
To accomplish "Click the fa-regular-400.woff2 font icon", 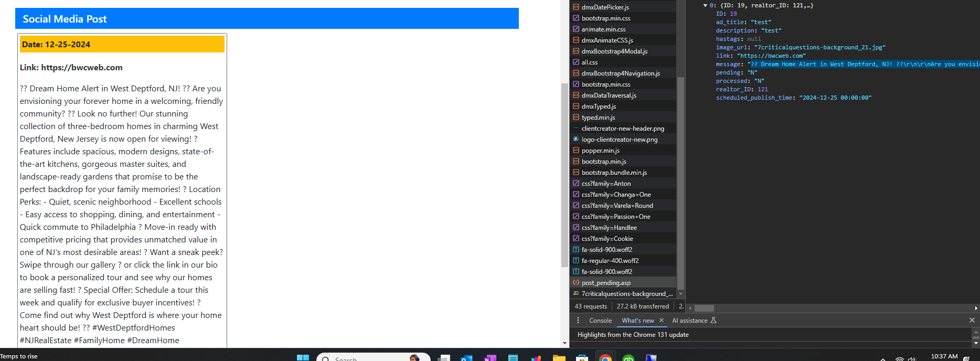I will (576, 261).
